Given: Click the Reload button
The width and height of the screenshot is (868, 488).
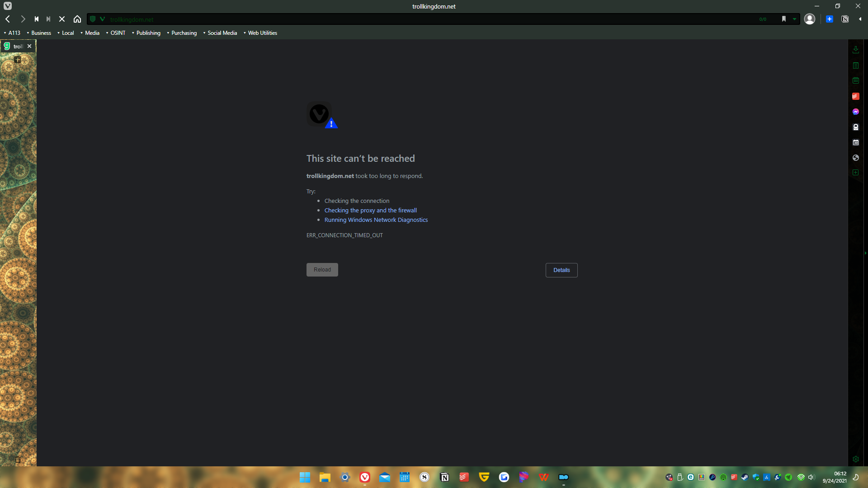Looking at the screenshot, I should point(322,270).
